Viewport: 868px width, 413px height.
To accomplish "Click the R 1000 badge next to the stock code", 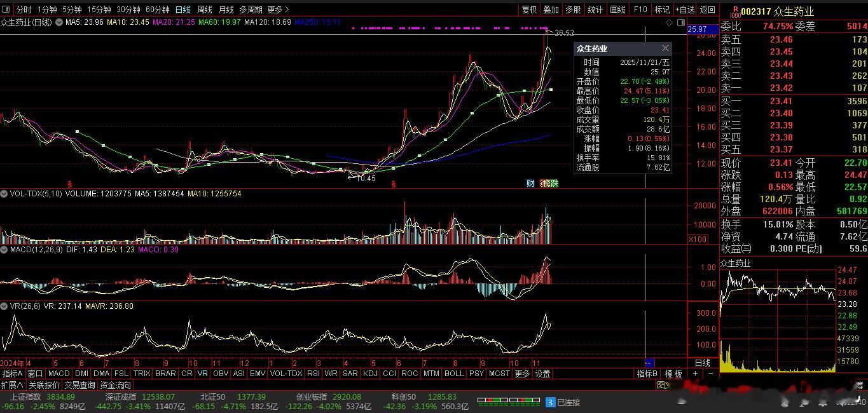I will point(734,11).
